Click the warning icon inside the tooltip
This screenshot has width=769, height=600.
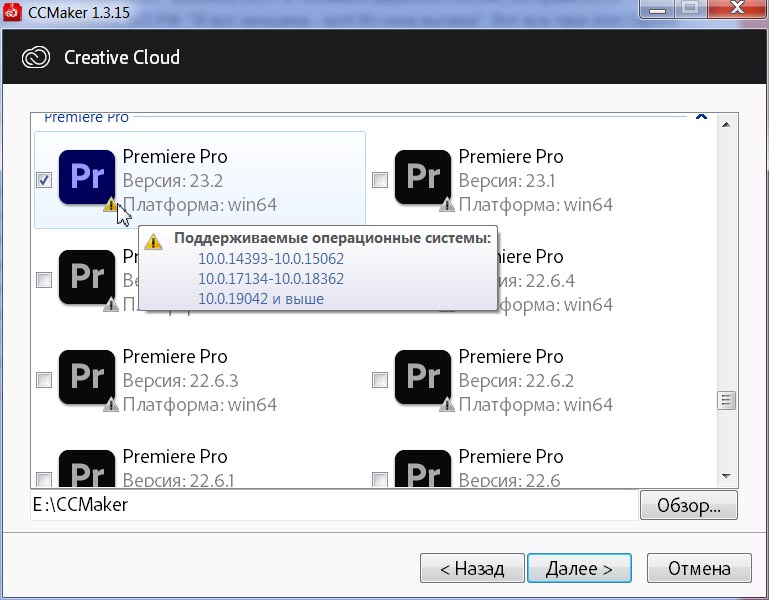click(154, 241)
